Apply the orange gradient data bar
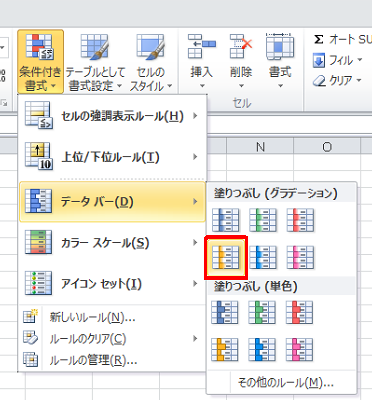The height and width of the screenshot is (400, 372). coord(226,257)
